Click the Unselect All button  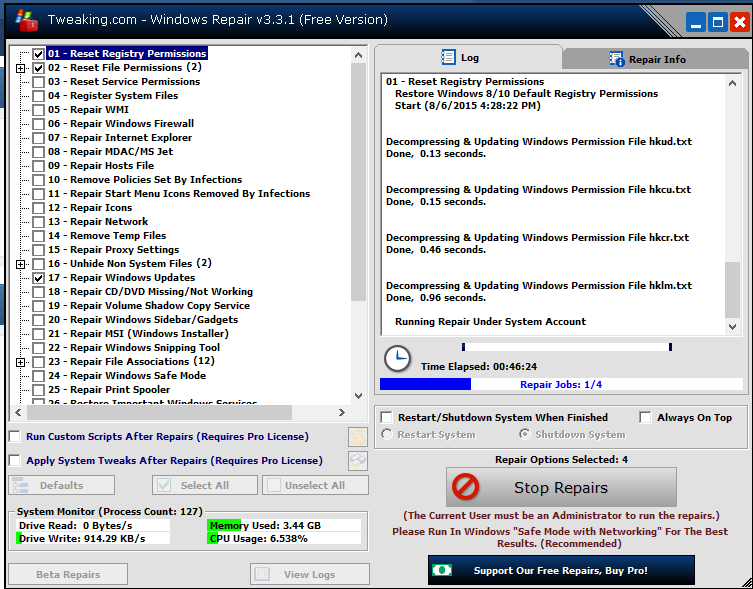(x=315, y=485)
